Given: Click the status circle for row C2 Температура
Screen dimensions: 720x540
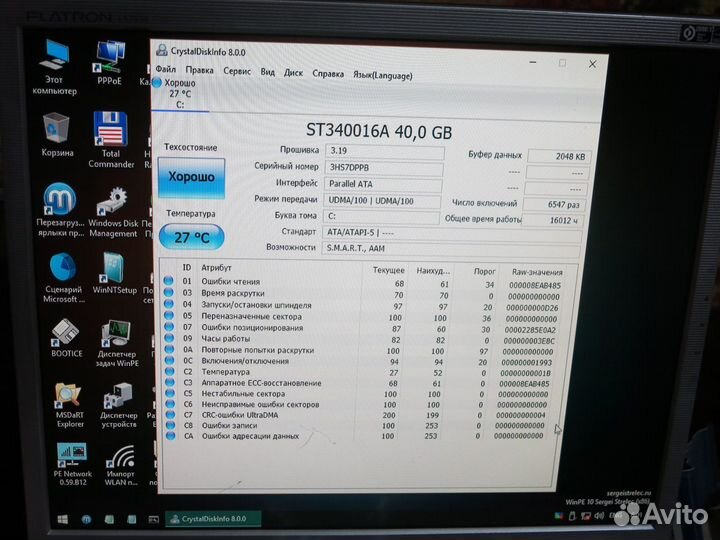Looking at the screenshot, I should click(x=170, y=371).
